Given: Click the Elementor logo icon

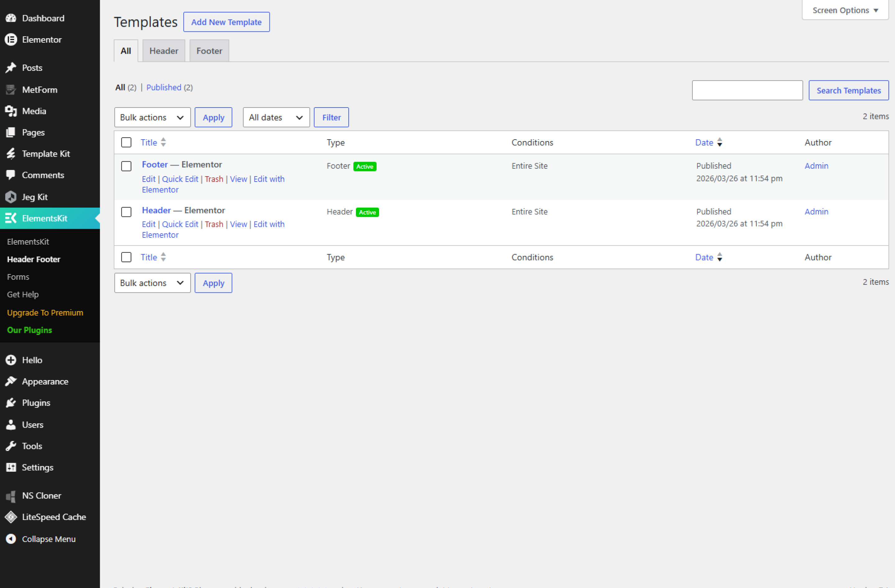Looking at the screenshot, I should 11,39.
